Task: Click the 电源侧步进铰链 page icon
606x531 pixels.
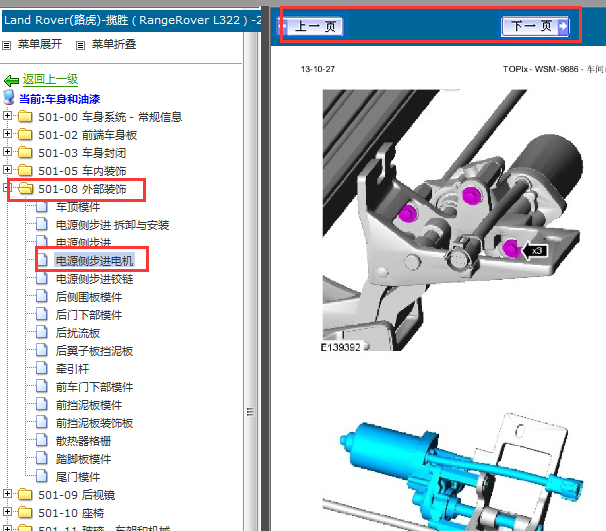Action: (42, 277)
